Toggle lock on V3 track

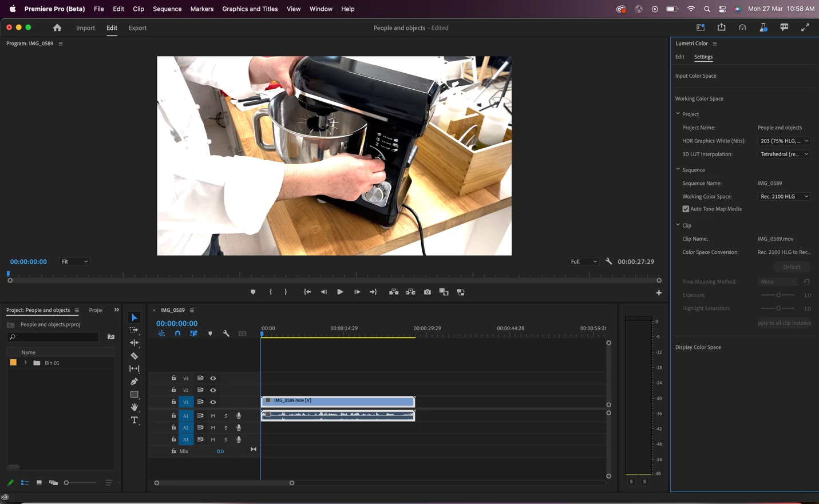coord(173,378)
